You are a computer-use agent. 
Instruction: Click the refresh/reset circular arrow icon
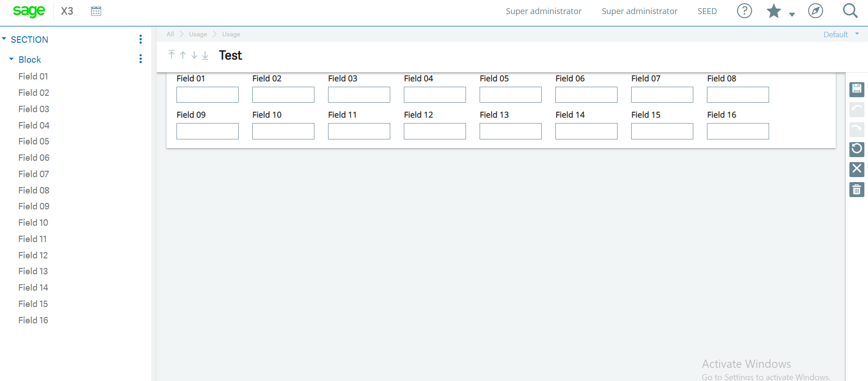point(857,149)
